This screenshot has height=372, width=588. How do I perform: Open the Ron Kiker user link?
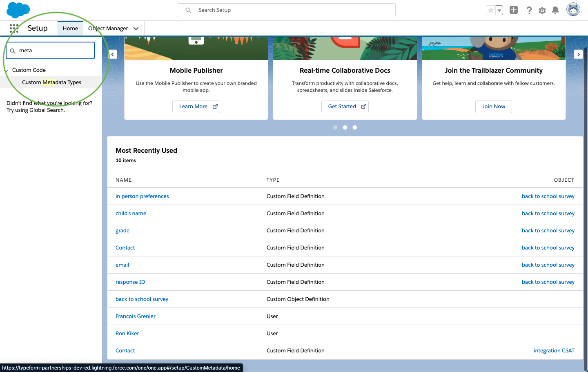[x=127, y=333]
